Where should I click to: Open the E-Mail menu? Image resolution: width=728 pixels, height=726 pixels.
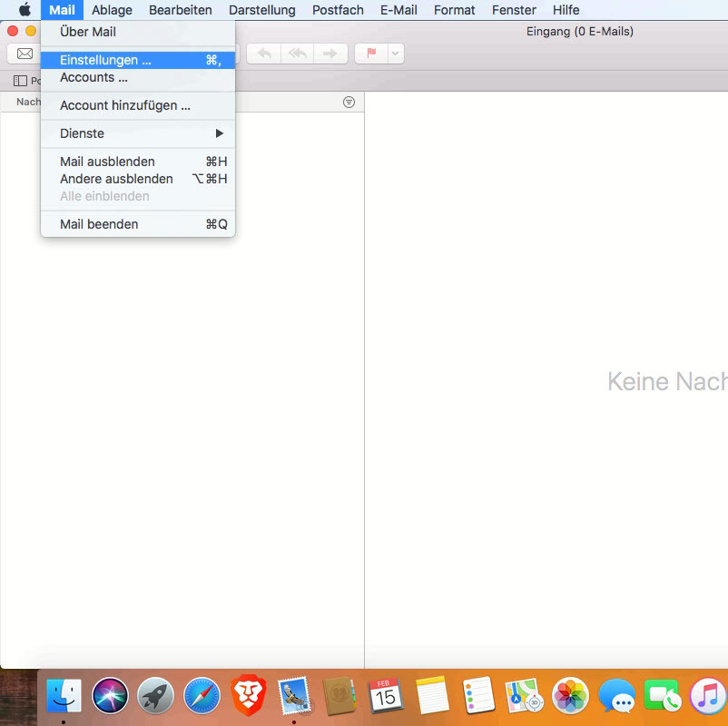pyautogui.click(x=398, y=10)
